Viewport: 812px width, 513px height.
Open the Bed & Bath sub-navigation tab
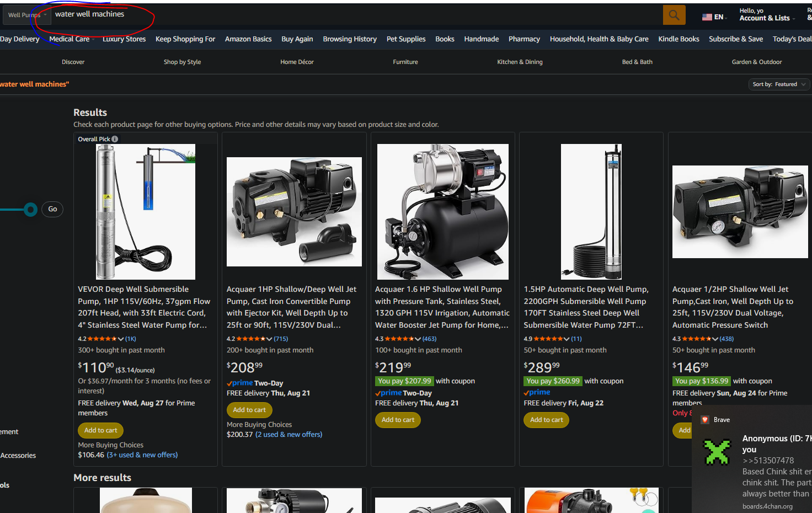(x=637, y=62)
